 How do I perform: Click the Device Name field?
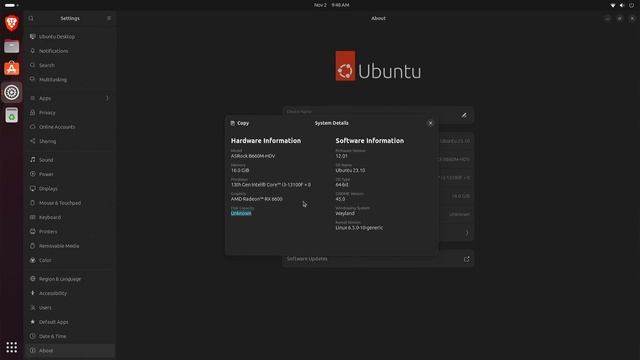(x=378, y=116)
